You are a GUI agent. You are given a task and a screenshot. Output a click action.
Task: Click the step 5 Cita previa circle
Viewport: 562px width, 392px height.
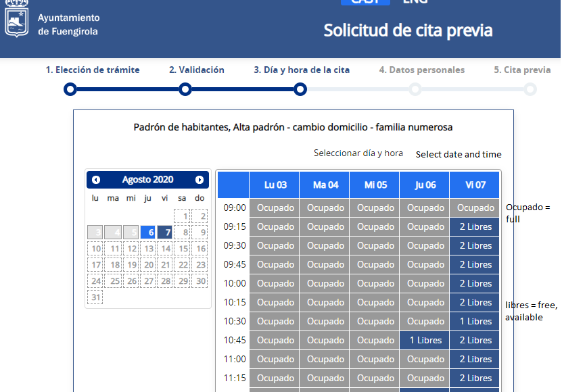coord(530,89)
